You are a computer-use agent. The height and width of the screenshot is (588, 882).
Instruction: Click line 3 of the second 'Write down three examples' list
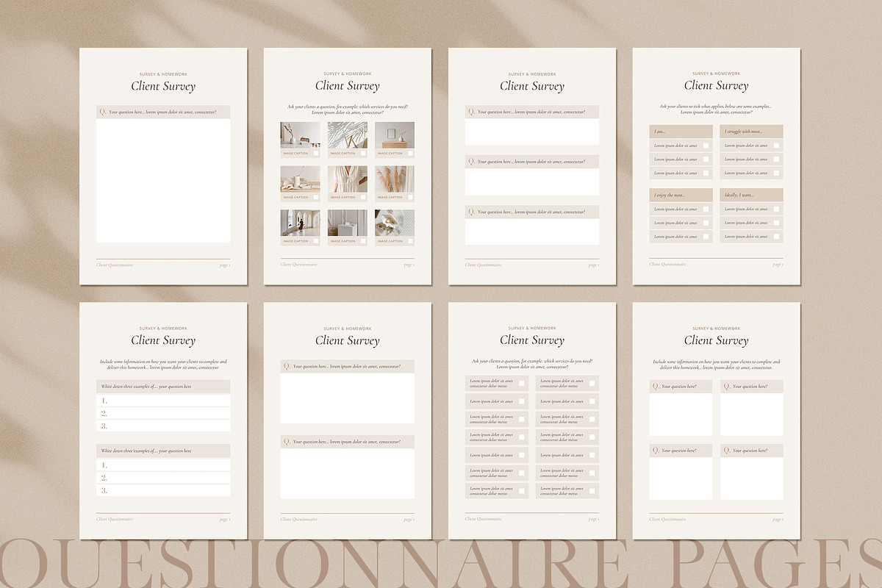pyautogui.click(x=163, y=490)
